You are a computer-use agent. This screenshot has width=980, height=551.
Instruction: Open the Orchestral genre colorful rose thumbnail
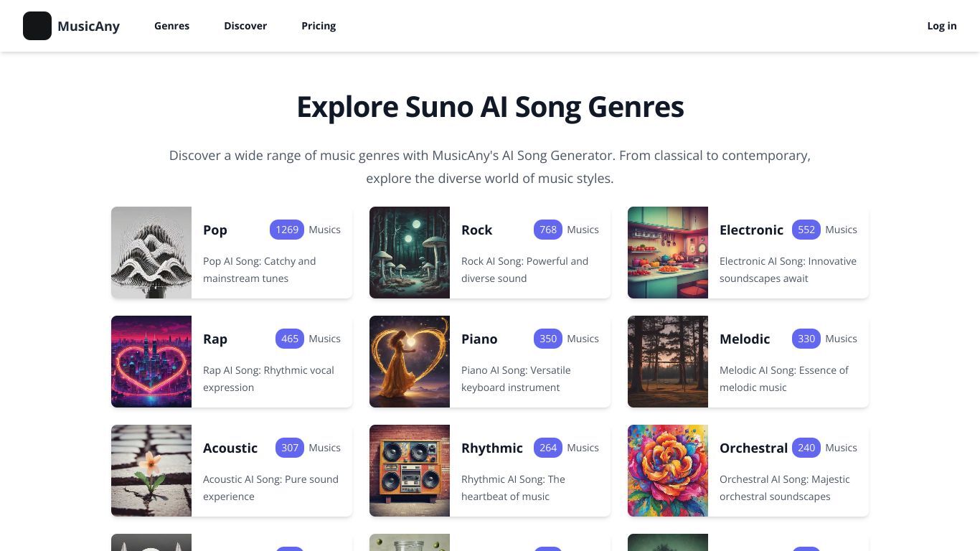click(x=668, y=471)
